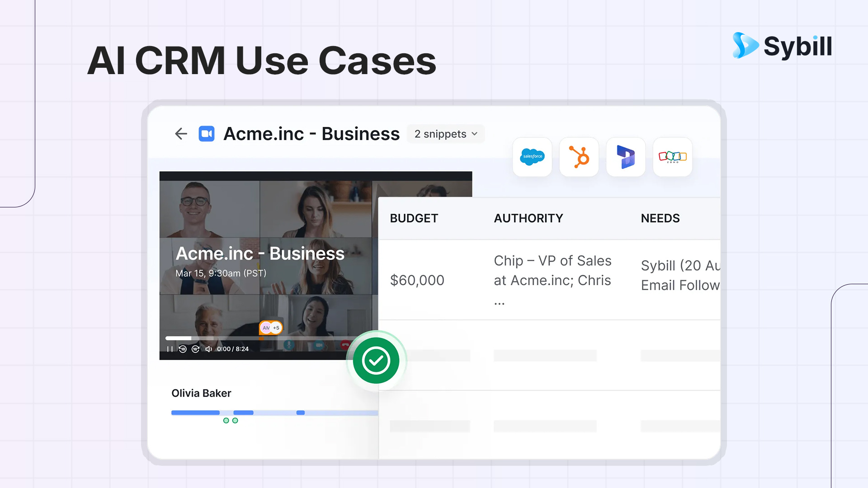Image resolution: width=868 pixels, height=488 pixels.
Task: Click the second green marker under timeline
Action: [235, 421]
